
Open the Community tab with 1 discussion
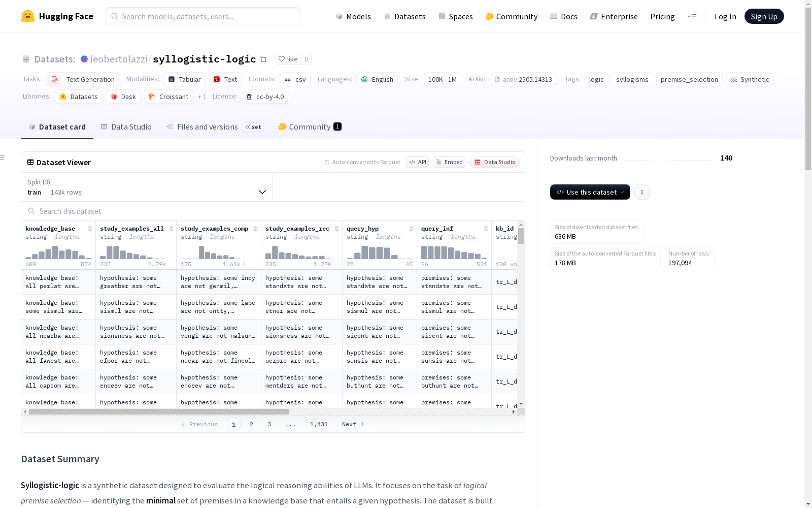pyautogui.click(x=310, y=127)
